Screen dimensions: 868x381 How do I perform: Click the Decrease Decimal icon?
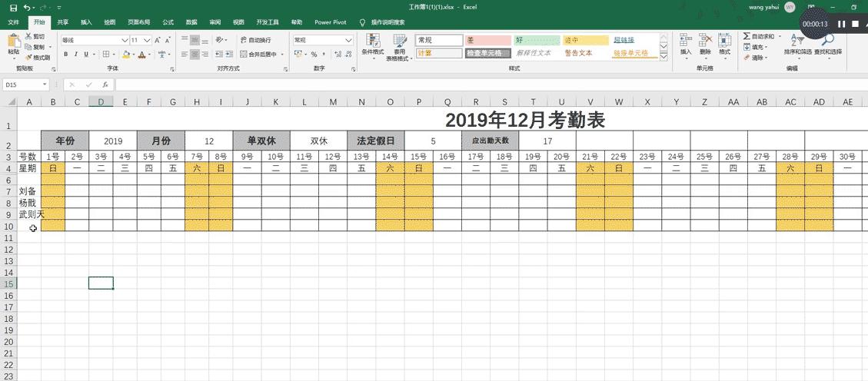(347, 55)
